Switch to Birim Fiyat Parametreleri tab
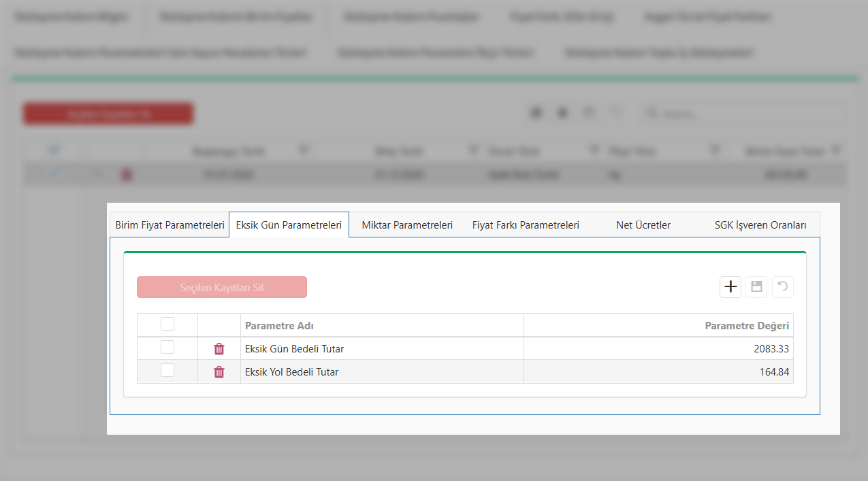 [170, 225]
